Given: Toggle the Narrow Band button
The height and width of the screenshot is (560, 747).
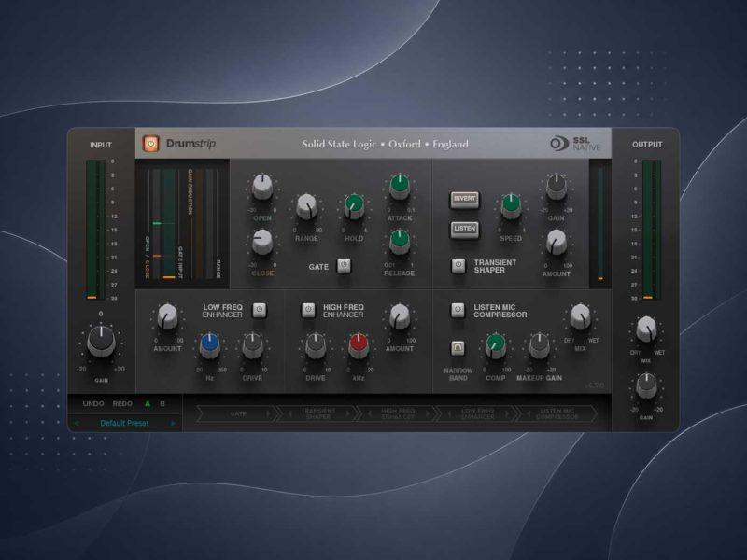Looking at the screenshot, I should [458, 348].
